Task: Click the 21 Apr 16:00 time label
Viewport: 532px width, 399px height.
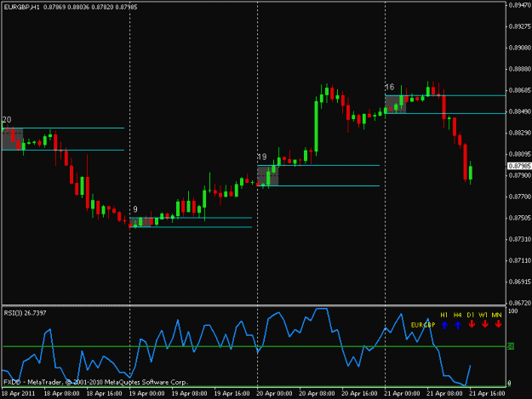Action: tap(487, 394)
